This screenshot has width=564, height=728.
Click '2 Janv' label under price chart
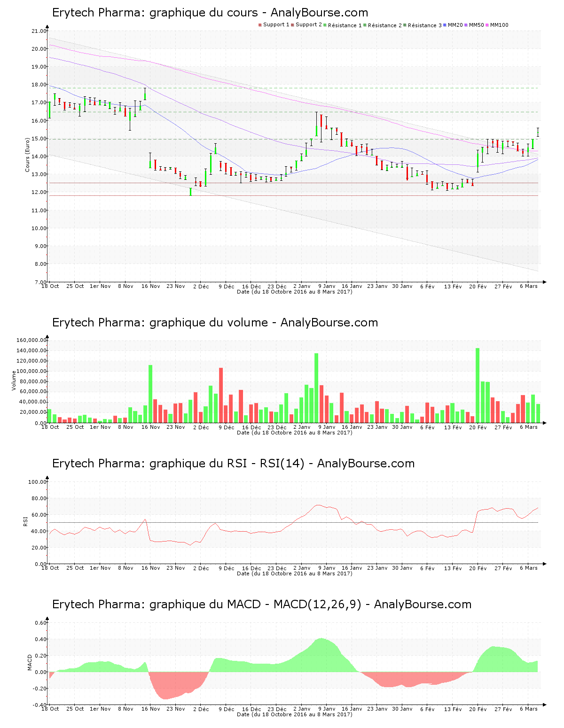[x=302, y=286]
